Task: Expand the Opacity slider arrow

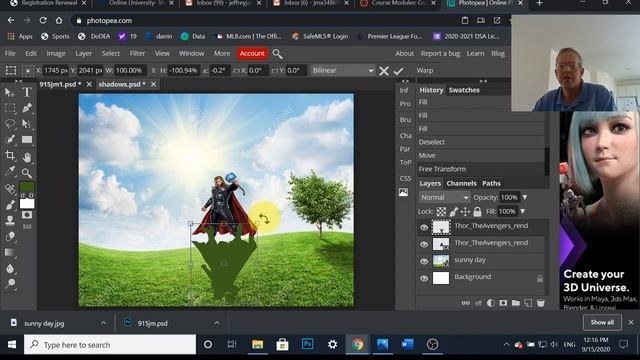Action: point(525,198)
